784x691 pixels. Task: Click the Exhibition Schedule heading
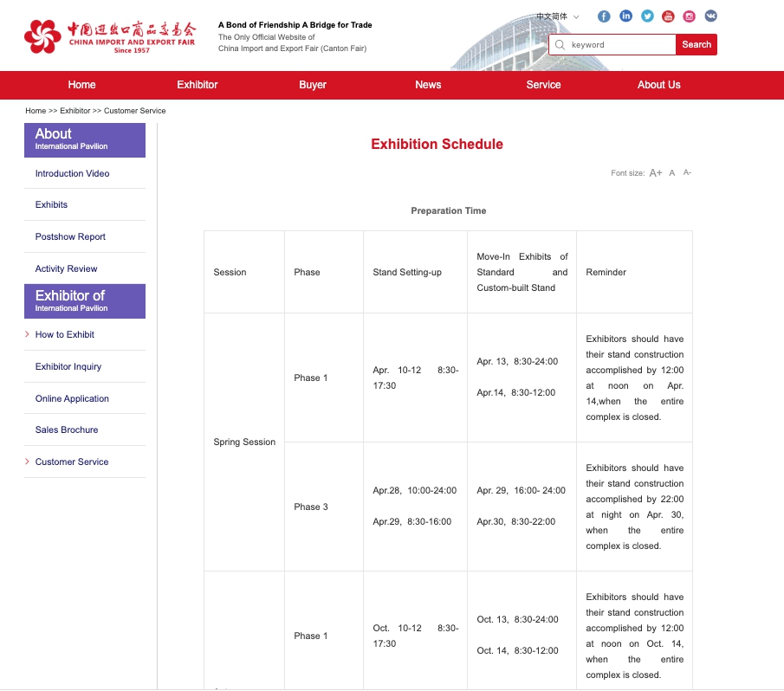click(x=437, y=144)
